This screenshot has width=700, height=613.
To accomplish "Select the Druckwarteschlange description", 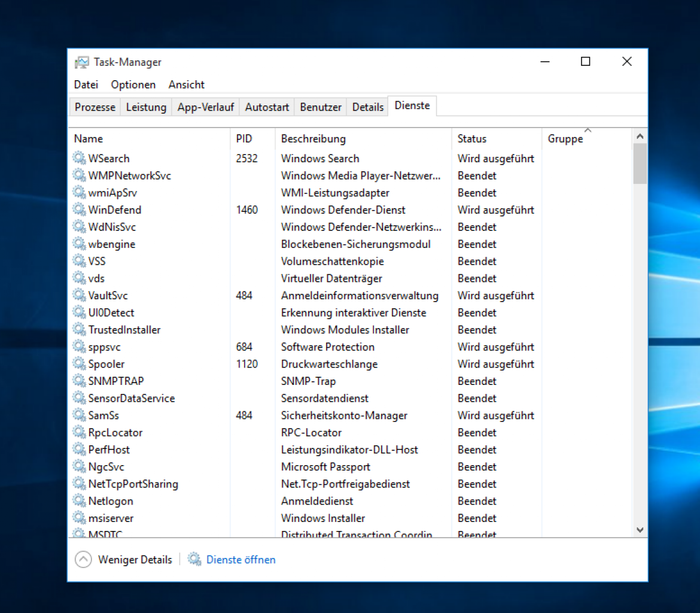I will click(329, 364).
